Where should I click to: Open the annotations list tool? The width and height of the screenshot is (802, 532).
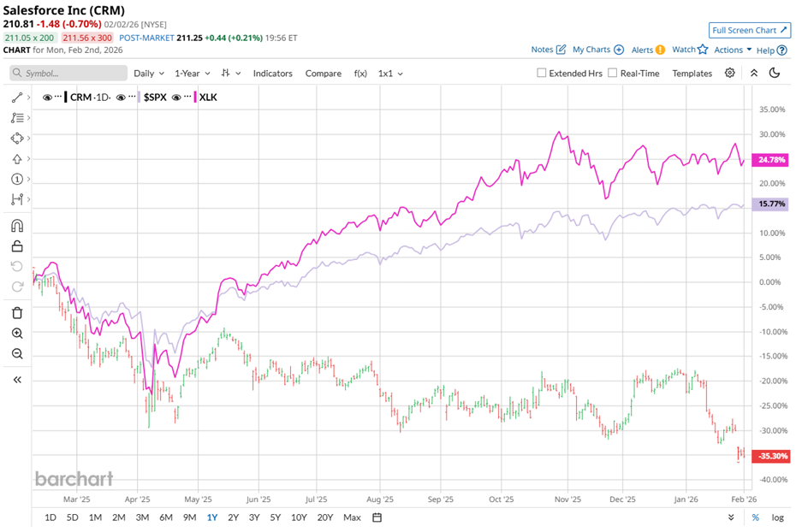18,118
